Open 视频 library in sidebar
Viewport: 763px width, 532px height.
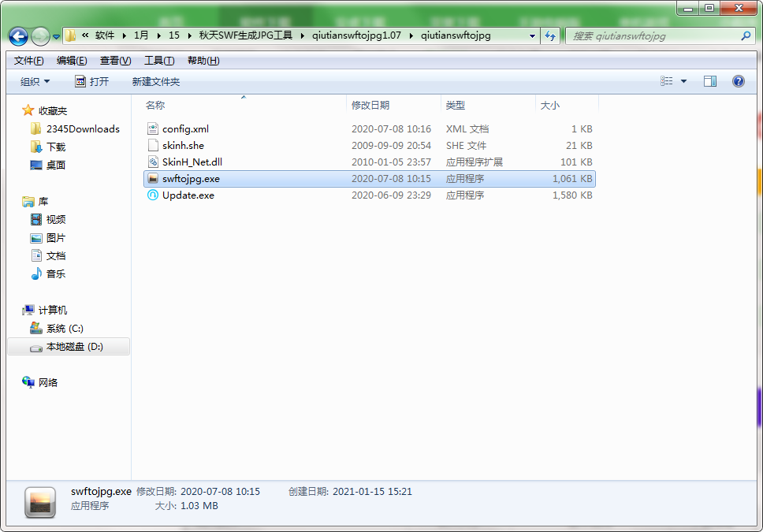click(x=47, y=220)
